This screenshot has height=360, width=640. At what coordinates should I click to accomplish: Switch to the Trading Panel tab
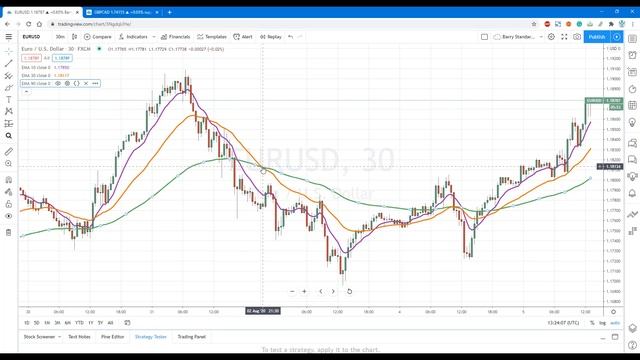point(192,337)
